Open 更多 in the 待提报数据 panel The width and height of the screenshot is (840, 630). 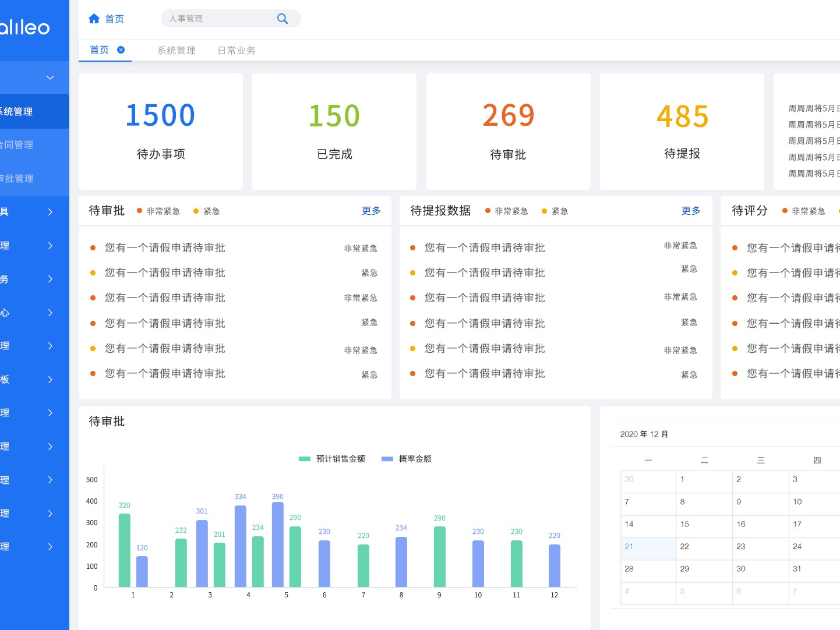pyautogui.click(x=690, y=211)
